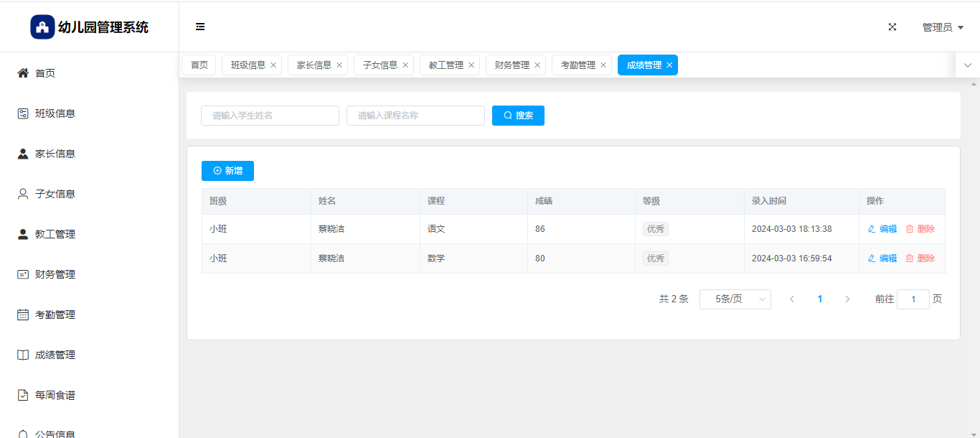Open 考勤管理 calendar icon in sidebar
This screenshot has height=438, width=980.
click(x=23, y=314)
